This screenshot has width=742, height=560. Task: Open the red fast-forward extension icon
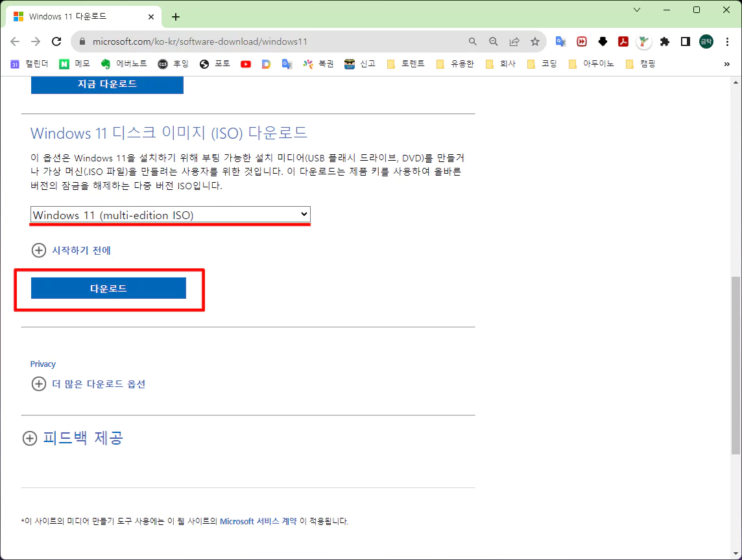tap(582, 41)
